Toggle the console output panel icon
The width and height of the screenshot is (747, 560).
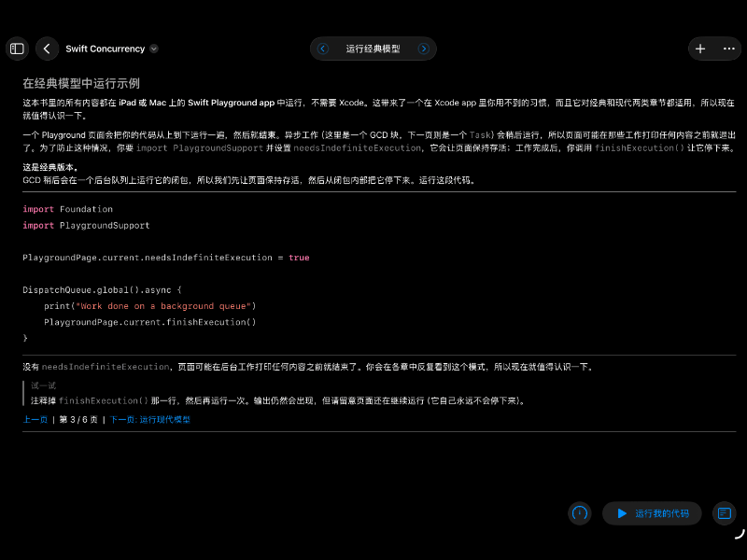pyautogui.click(x=725, y=513)
